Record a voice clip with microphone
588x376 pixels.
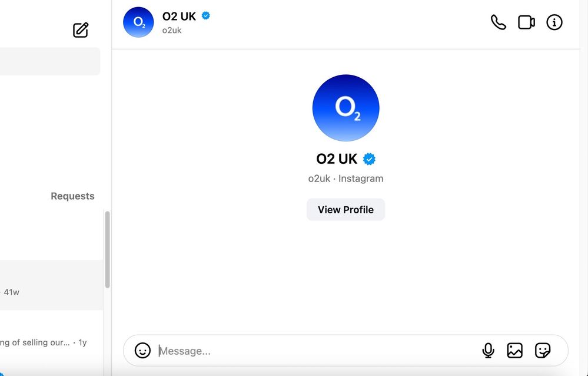coord(488,351)
